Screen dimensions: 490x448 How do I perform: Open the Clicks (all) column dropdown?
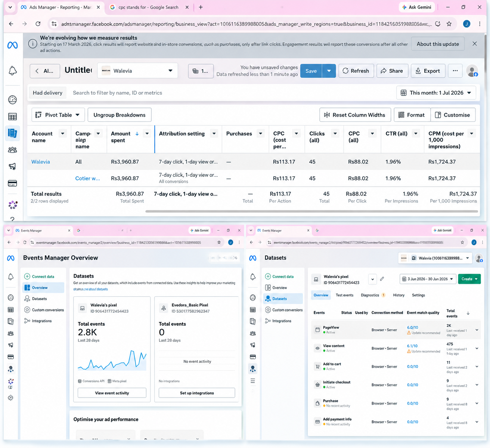[x=335, y=134]
